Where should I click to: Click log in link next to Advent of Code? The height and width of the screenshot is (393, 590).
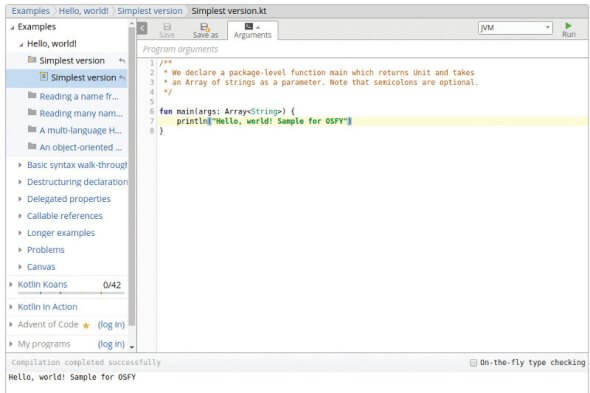(x=111, y=324)
